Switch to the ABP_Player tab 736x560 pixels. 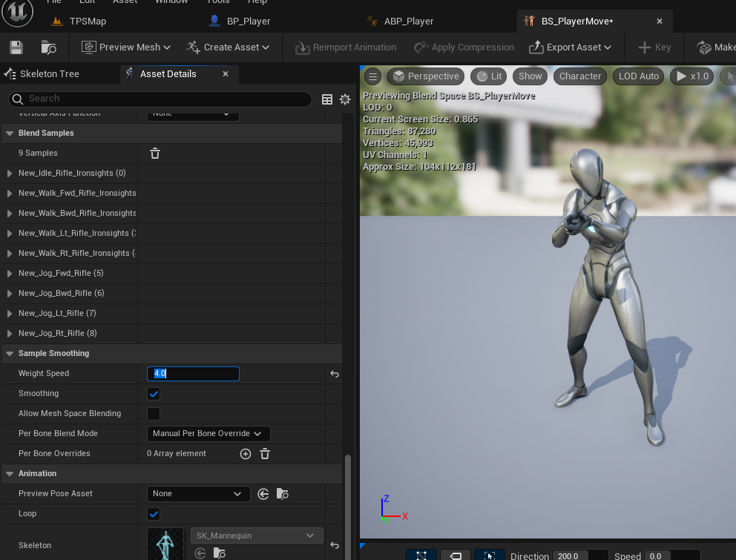pos(400,21)
